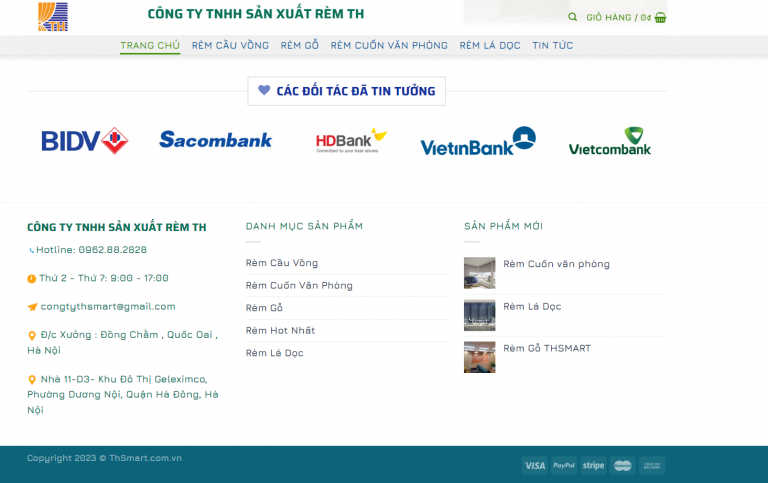This screenshot has height=483, width=768.
Task: Click the VietinBank partner logo
Action: pos(478,141)
